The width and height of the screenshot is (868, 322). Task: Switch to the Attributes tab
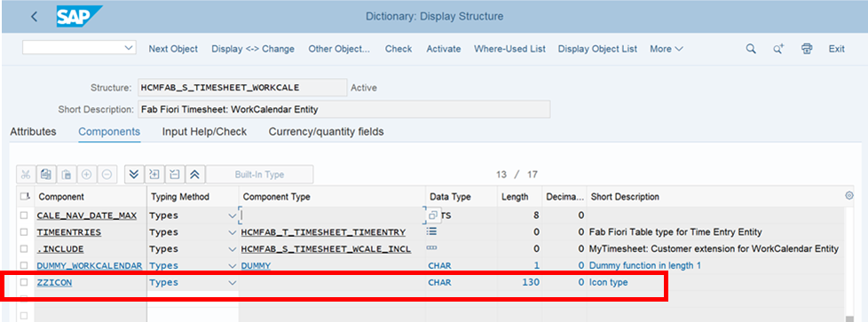[33, 131]
